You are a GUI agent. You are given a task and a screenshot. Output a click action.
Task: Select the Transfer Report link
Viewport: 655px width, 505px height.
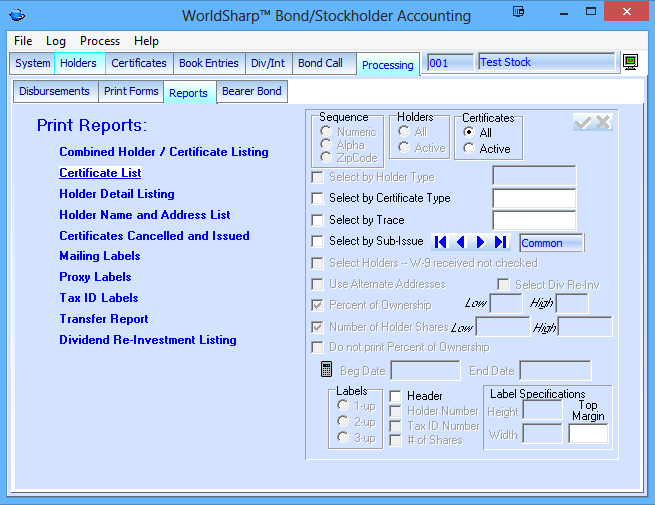(104, 319)
